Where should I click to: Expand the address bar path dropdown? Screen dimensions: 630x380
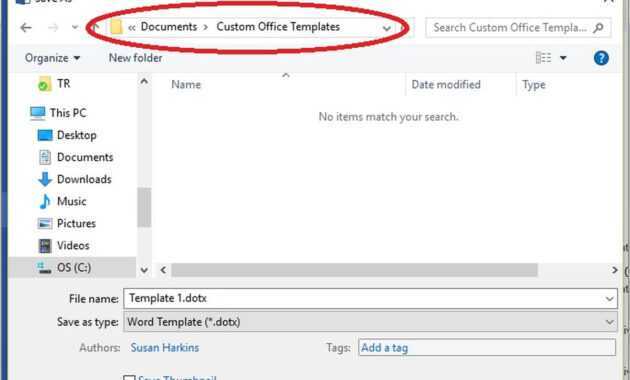click(x=387, y=28)
